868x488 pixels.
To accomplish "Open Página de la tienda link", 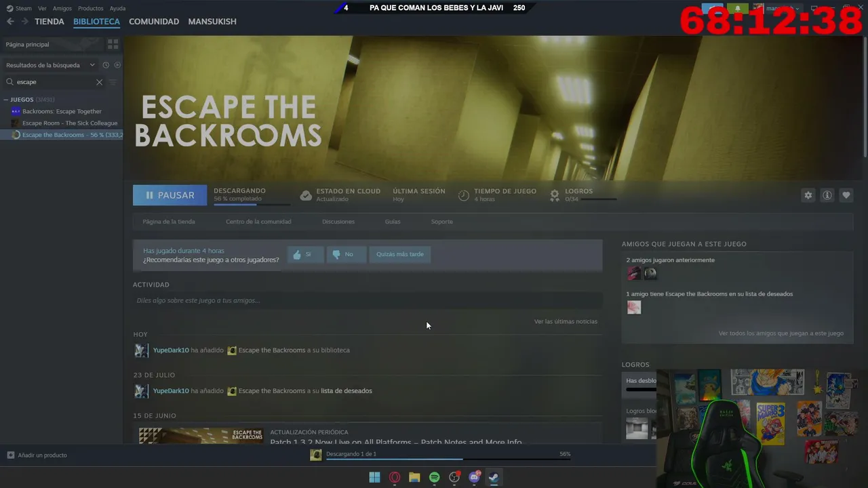I will point(169,222).
